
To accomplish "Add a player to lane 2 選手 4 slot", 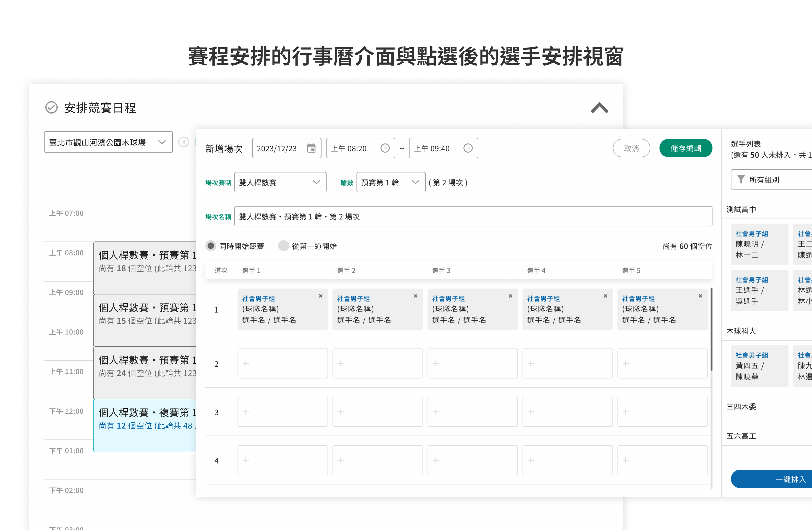I will (x=567, y=363).
